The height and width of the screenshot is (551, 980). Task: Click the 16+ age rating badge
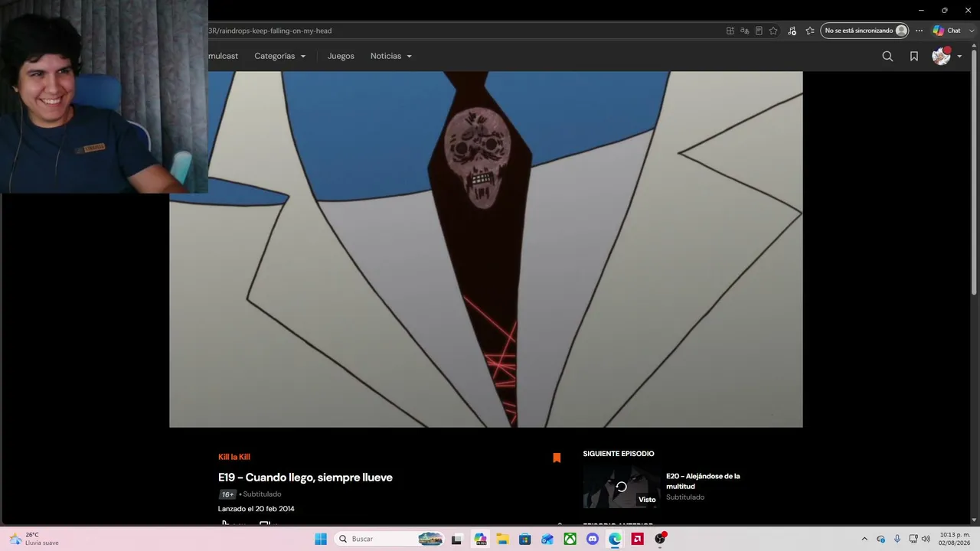pyautogui.click(x=227, y=494)
